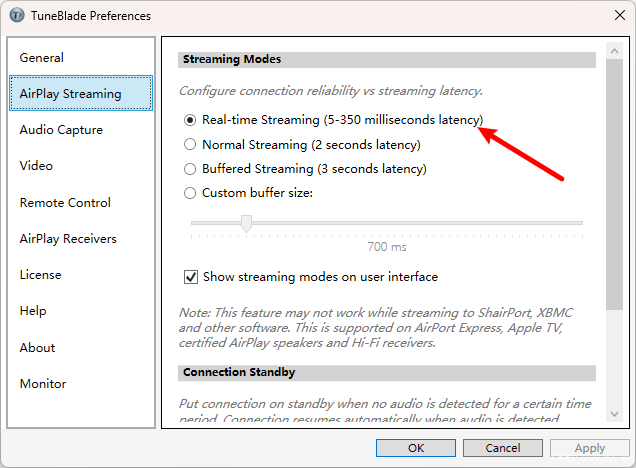Click the 'Put connection on standby' description
The height and width of the screenshot is (468, 636).
(385, 411)
